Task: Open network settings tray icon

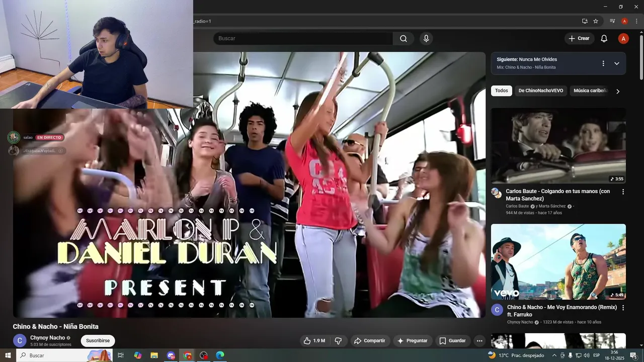Action: [578, 355]
